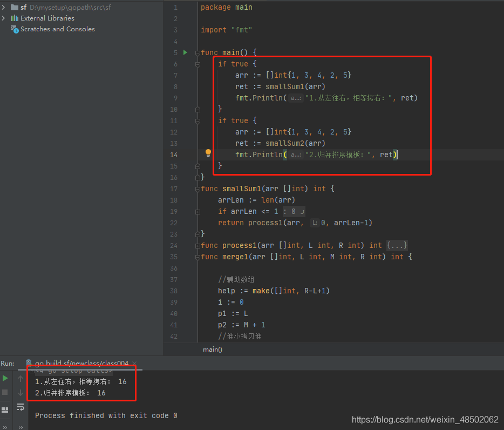504x430 pixels.
Task: Click line number 7 in the gutter
Action: tap(175, 76)
